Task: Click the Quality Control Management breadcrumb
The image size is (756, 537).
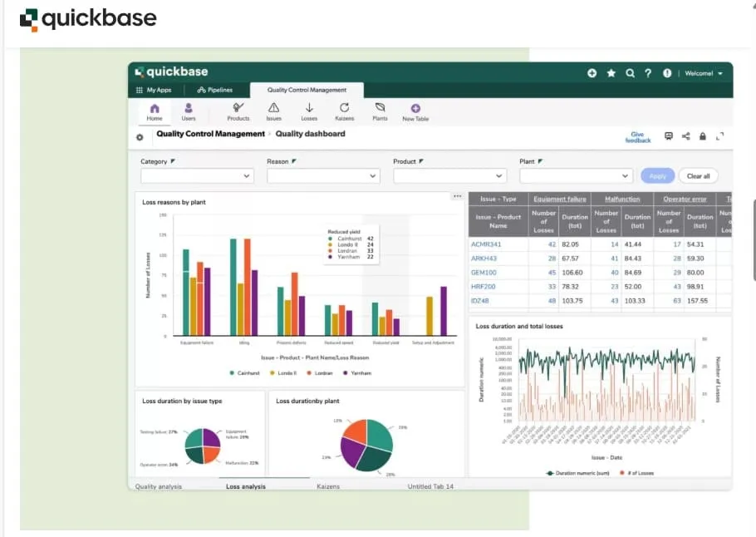Action: pos(211,134)
